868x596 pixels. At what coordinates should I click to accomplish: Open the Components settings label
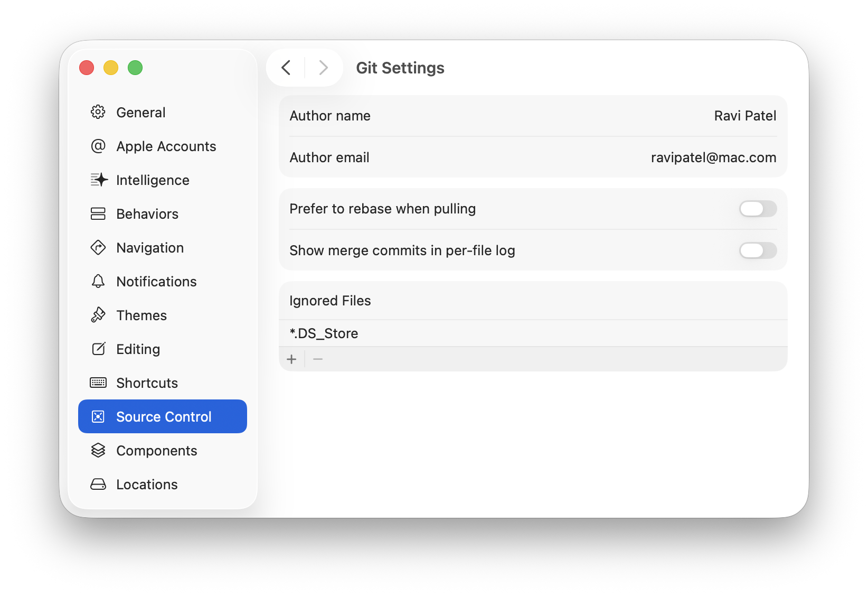coord(157,451)
